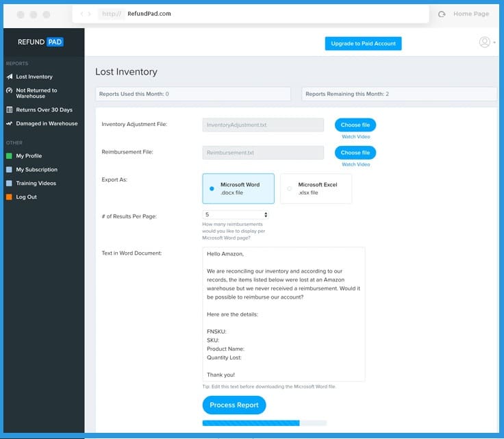This screenshot has height=439, width=504.
Task: Go to My Profile
Action: click(29, 156)
